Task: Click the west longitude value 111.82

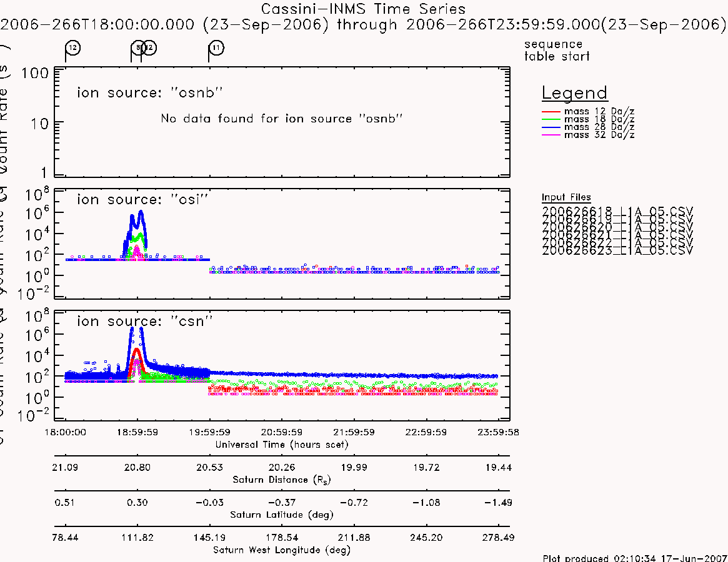Action: click(x=137, y=538)
